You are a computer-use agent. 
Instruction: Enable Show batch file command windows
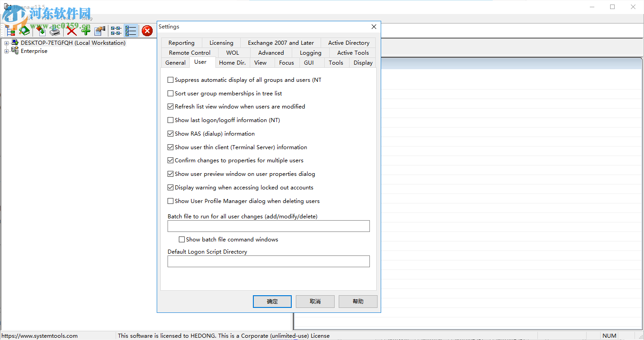[182, 240]
